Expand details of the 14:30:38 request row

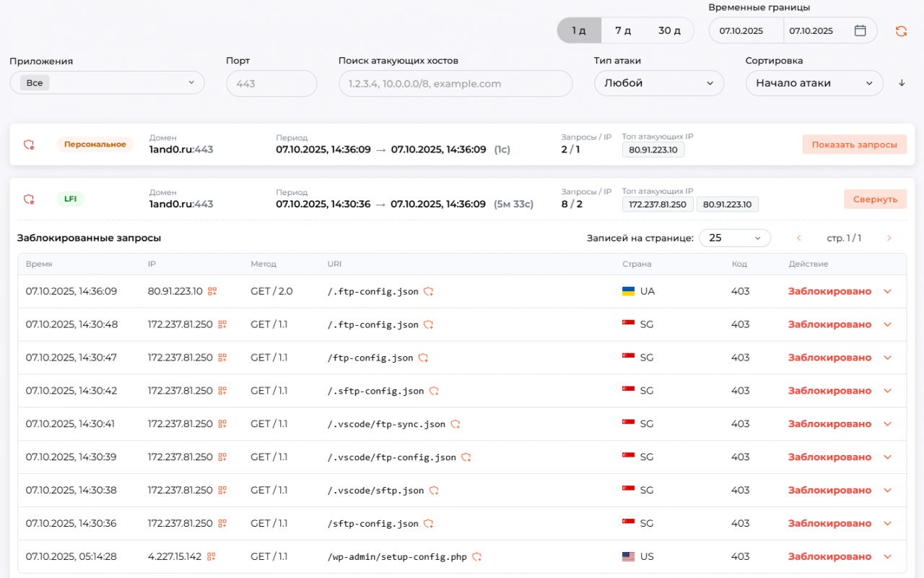pos(888,491)
